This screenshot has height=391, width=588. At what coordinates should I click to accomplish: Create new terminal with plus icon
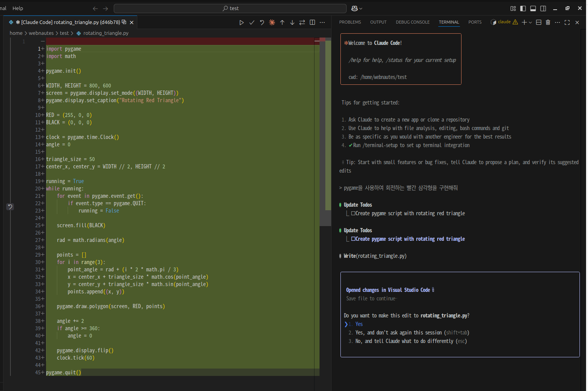coord(524,22)
